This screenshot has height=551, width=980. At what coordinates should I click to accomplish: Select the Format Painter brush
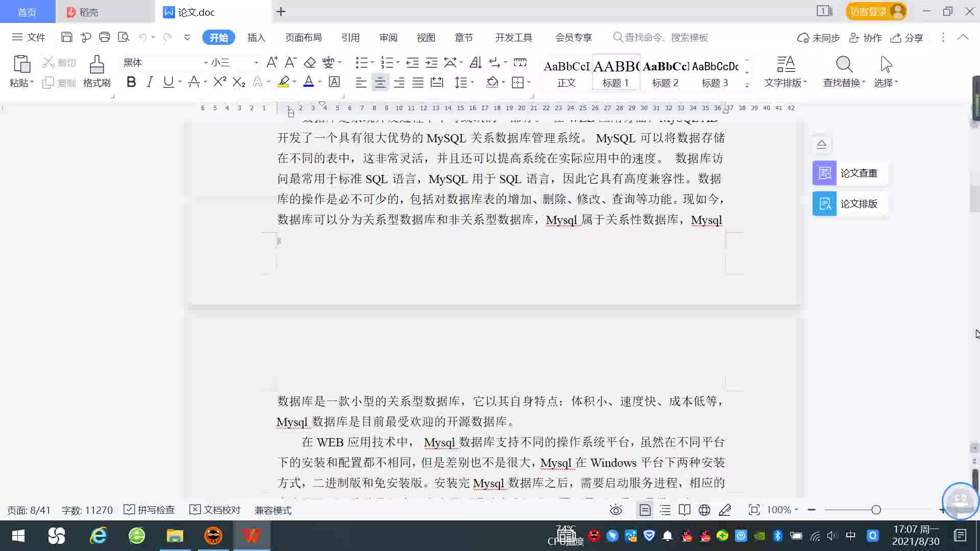(x=96, y=71)
